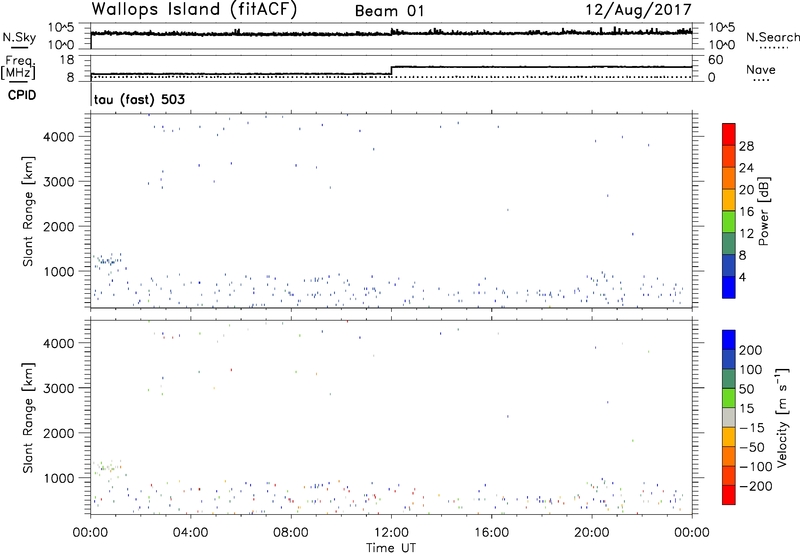Select the 'Beam 01' label
Viewport: 800px width, 554px height.
point(389,11)
